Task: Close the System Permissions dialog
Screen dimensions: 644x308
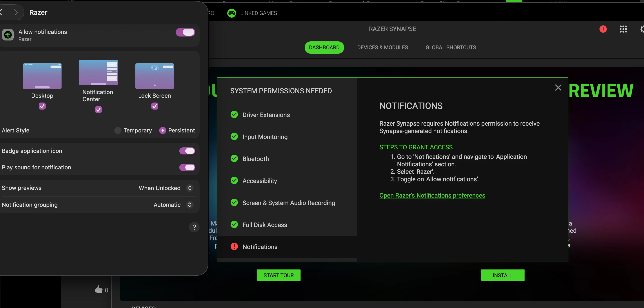Action: (558, 88)
